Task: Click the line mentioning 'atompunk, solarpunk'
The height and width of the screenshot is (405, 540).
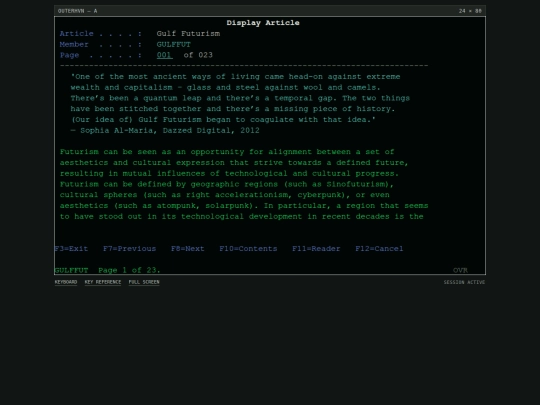Action: pyautogui.click(x=244, y=206)
